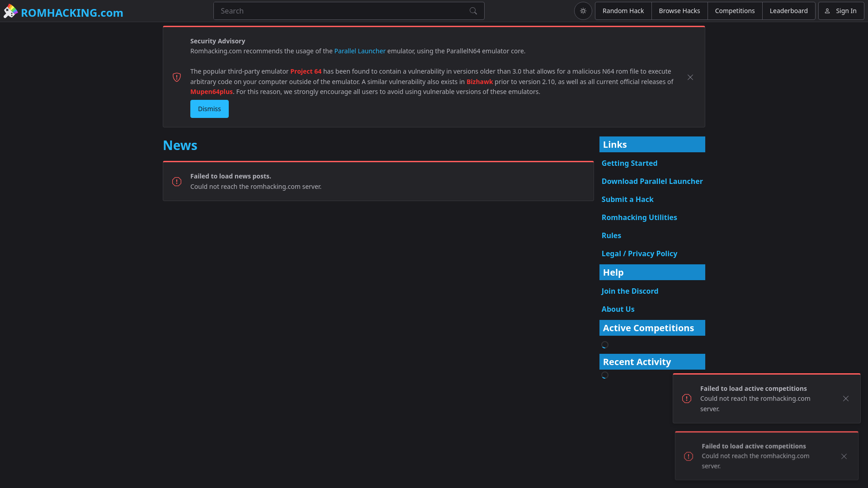868x488 pixels.
Task: Dismiss the Security Advisory banner
Action: tap(209, 109)
